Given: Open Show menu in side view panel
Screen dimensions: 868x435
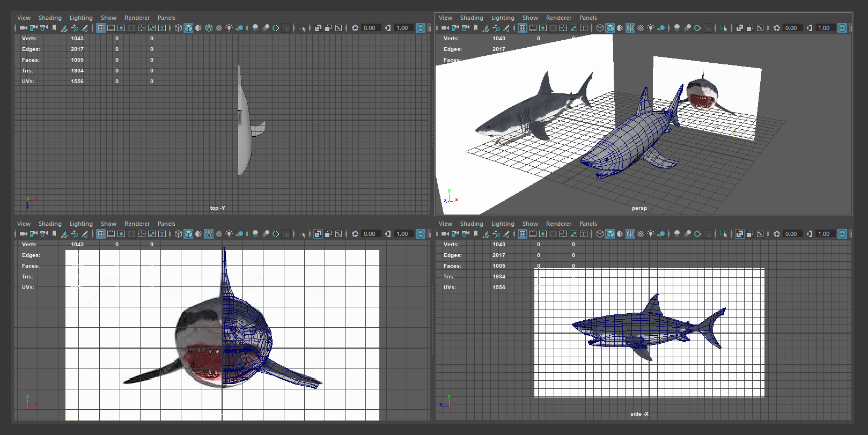Looking at the screenshot, I should [x=530, y=224].
